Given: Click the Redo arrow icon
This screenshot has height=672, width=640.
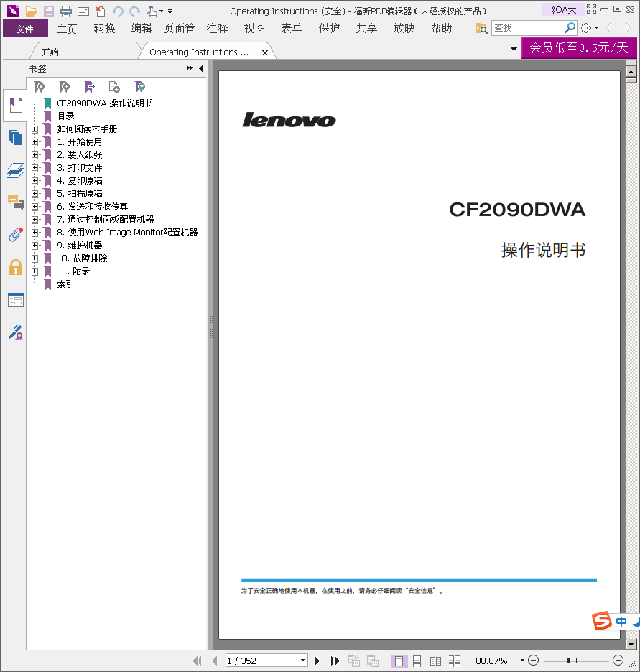Looking at the screenshot, I should 135,11.
